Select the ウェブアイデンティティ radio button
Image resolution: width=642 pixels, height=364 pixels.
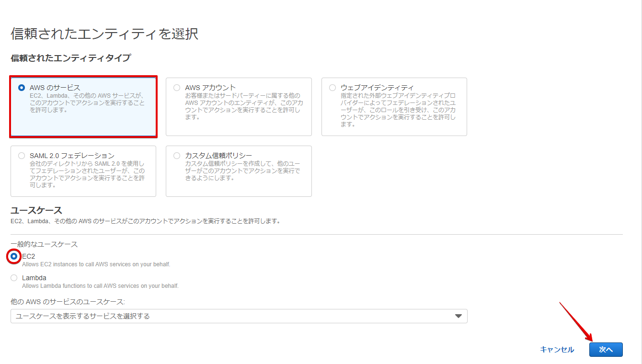click(x=332, y=88)
